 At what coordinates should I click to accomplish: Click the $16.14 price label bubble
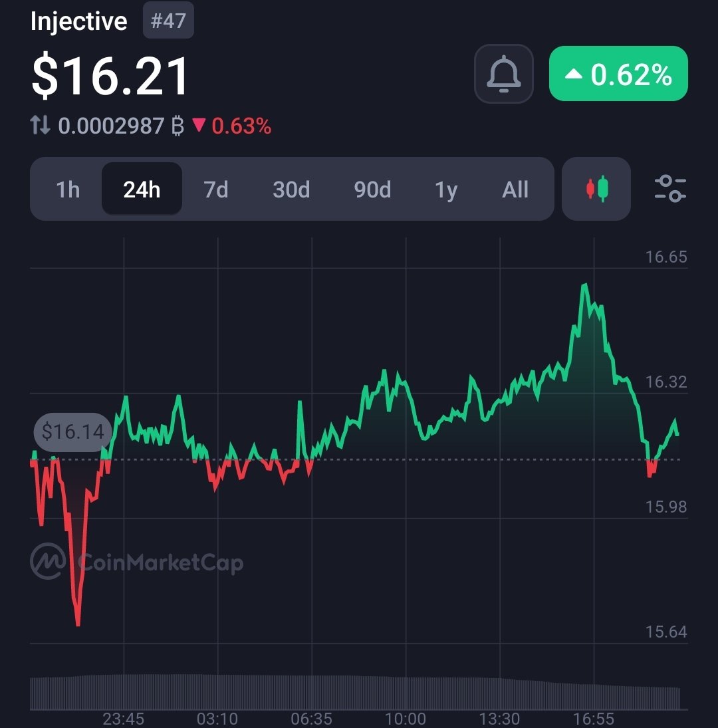point(72,432)
